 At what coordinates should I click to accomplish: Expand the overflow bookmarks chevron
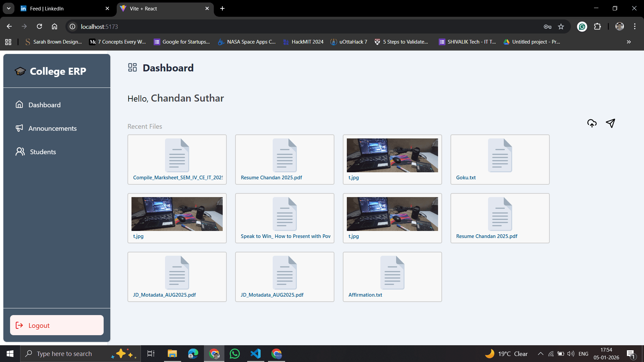(629, 42)
